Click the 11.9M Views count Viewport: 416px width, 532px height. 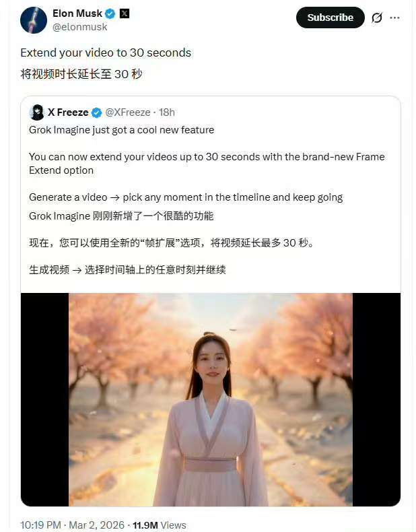(160, 525)
